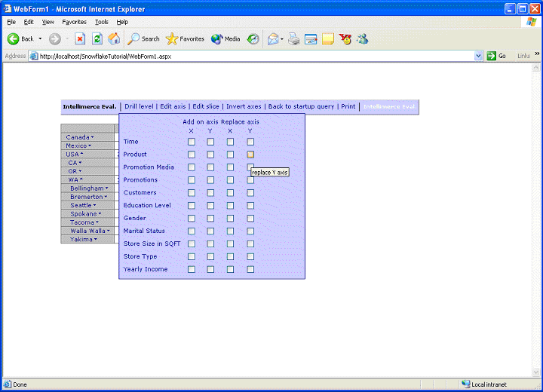Open the Tools menu
Viewport: 543px width, 392px height.
(102, 22)
